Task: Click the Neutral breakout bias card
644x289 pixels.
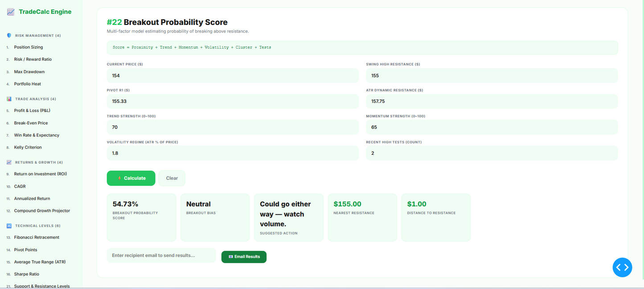Action: [x=215, y=218]
